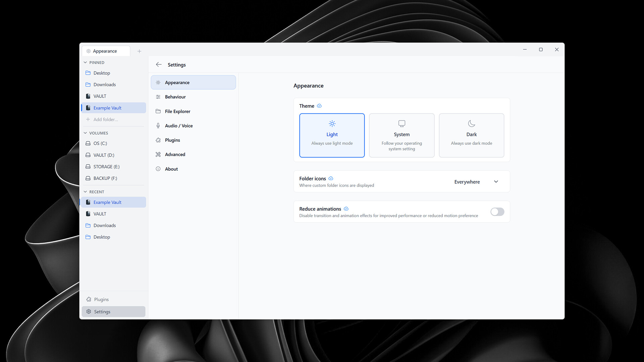Open the Behaviour settings category

coord(175,97)
